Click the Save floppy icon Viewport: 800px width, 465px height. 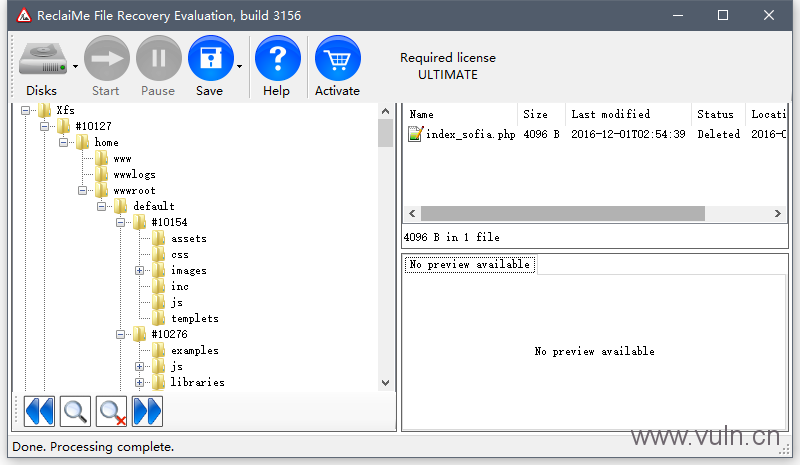point(211,58)
